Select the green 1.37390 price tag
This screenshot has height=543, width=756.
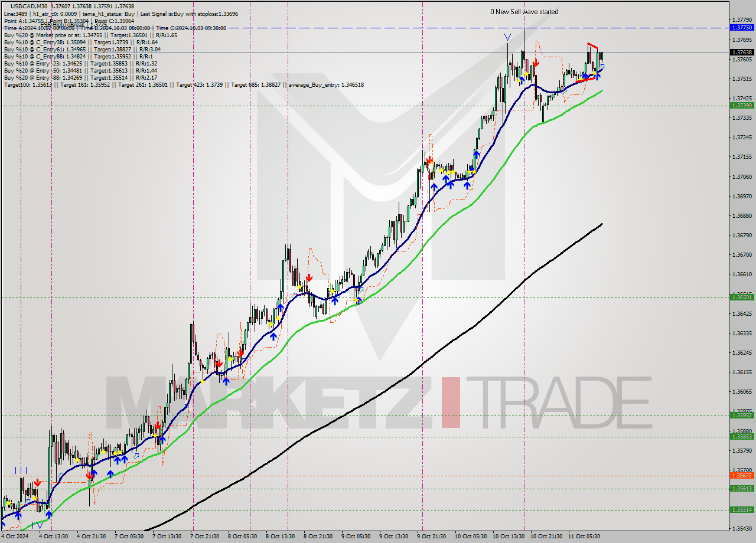(742, 105)
